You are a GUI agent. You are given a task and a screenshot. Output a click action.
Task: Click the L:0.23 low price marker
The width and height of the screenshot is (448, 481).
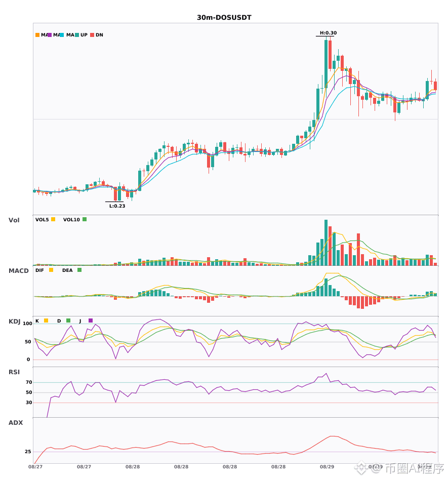(x=117, y=206)
